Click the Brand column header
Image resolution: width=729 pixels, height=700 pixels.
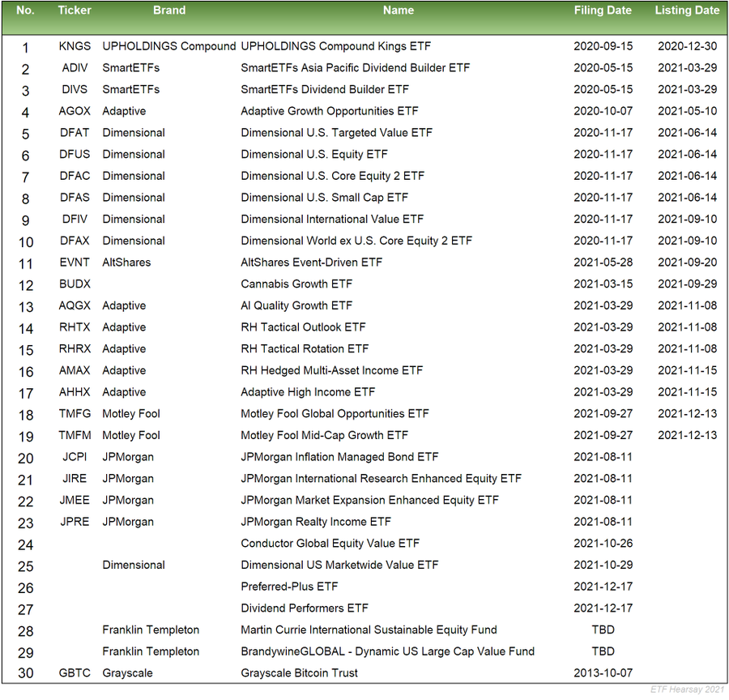pos(169,11)
